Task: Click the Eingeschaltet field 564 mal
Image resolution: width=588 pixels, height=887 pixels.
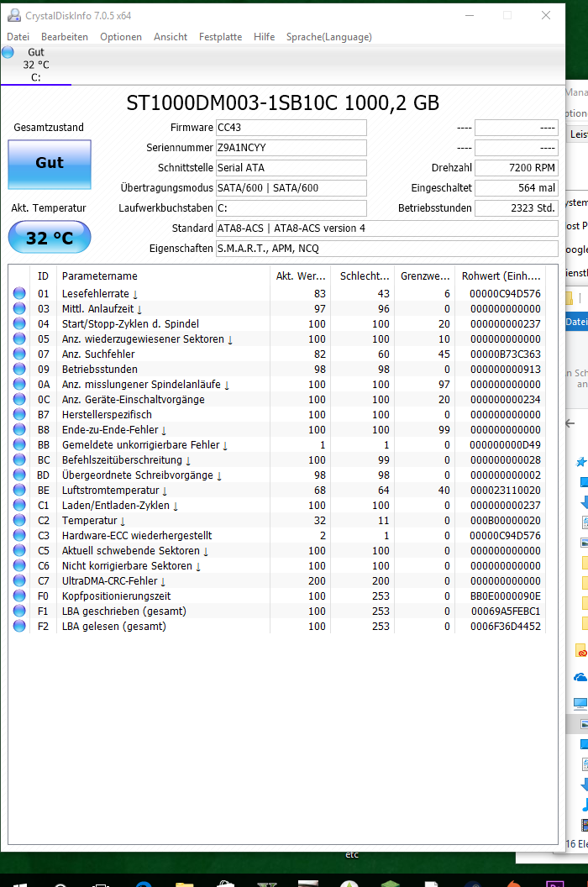Action: click(x=516, y=188)
